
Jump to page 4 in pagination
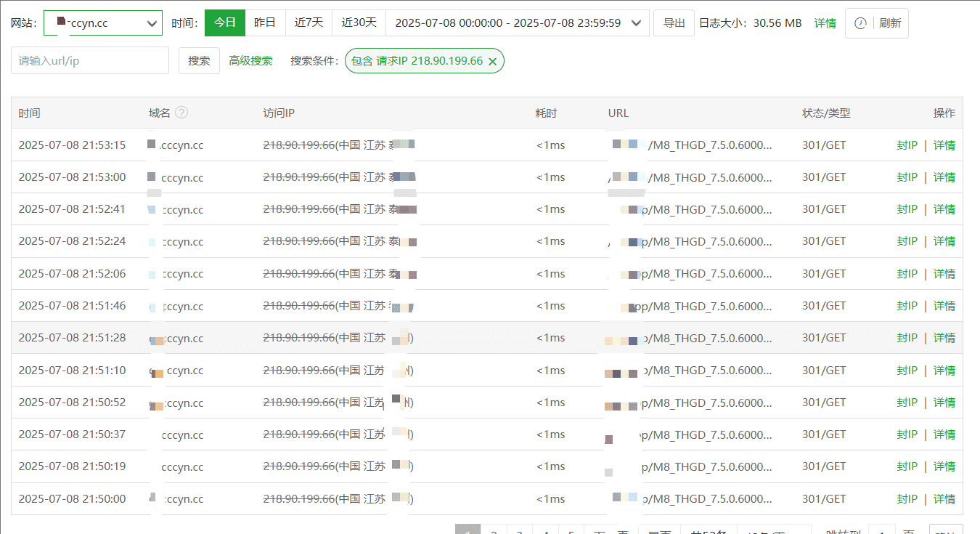tap(546, 530)
